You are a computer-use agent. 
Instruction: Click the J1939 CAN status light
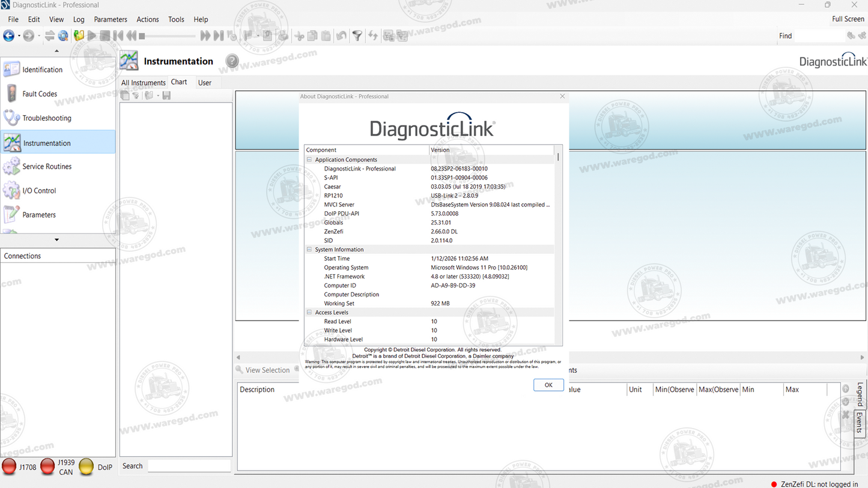(47, 465)
